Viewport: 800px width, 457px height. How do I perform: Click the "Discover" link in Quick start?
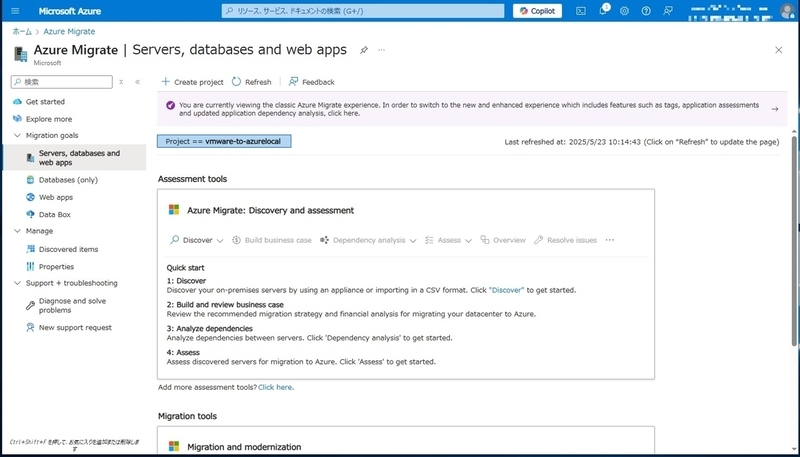[x=506, y=290]
